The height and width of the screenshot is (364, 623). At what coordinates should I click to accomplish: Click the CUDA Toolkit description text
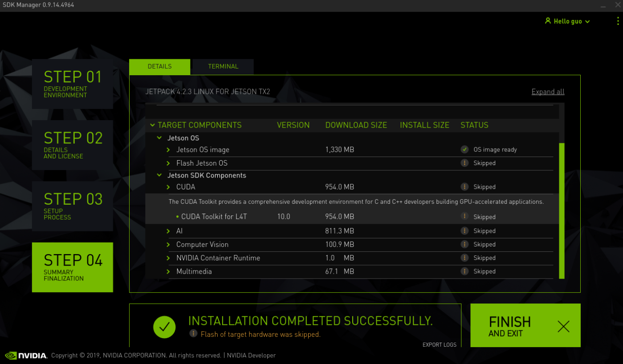click(356, 202)
